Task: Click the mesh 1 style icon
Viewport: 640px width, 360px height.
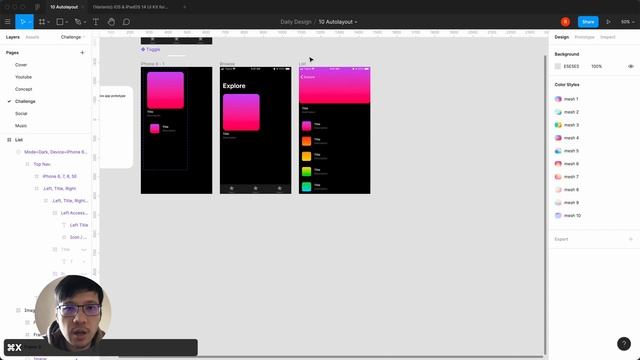Action: coord(558,99)
